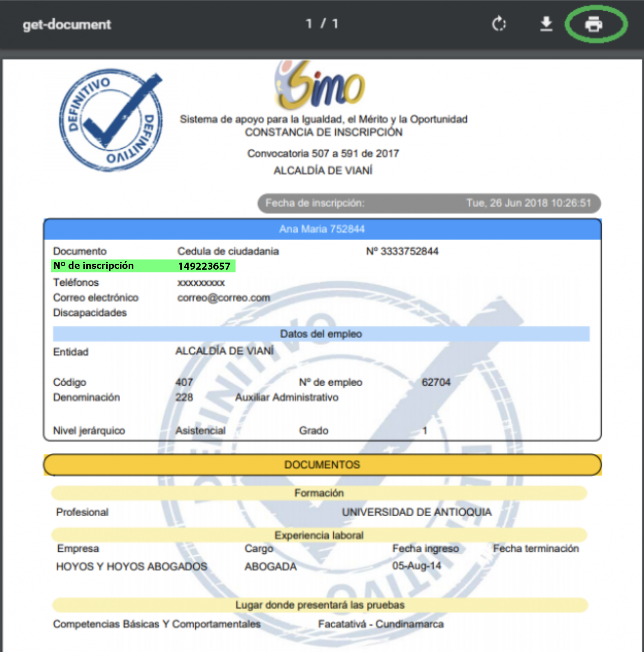Click the 'ALCALDÍA DE VIANÍ' entity value in job data
Viewport: 644px width, 652px height.
225,351
